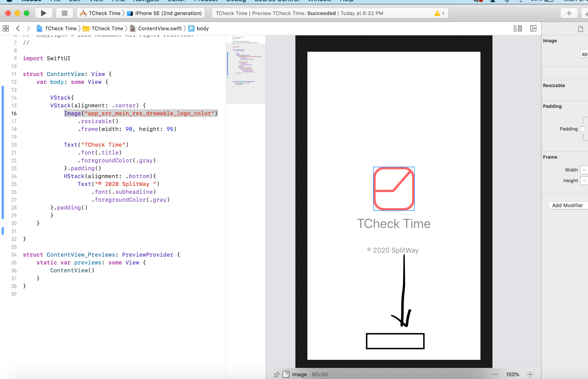This screenshot has height=379, width=588.
Task: Open the body jump bar dropdown
Action: pyautogui.click(x=203, y=28)
